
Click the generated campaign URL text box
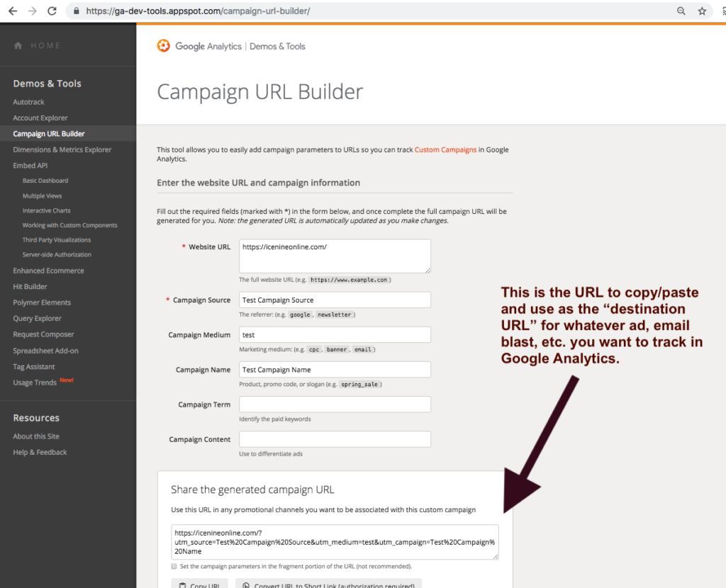pyautogui.click(x=335, y=542)
